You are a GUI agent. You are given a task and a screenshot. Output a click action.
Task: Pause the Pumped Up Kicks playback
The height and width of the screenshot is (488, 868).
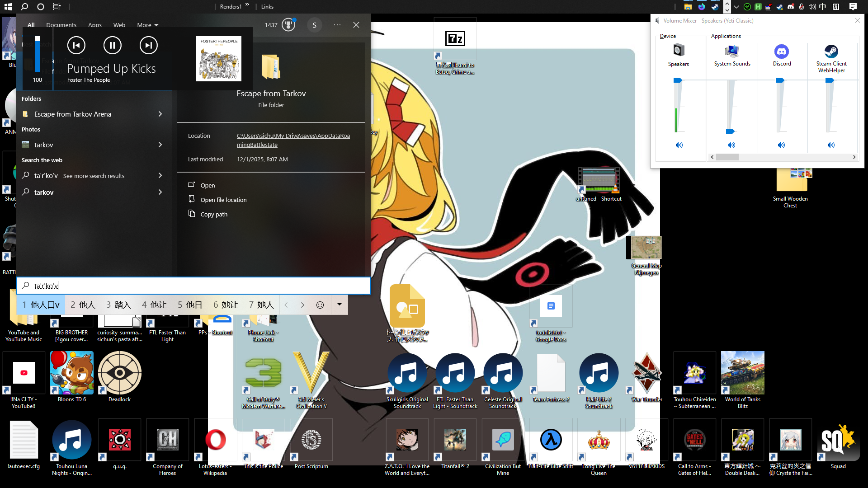pyautogui.click(x=112, y=45)
